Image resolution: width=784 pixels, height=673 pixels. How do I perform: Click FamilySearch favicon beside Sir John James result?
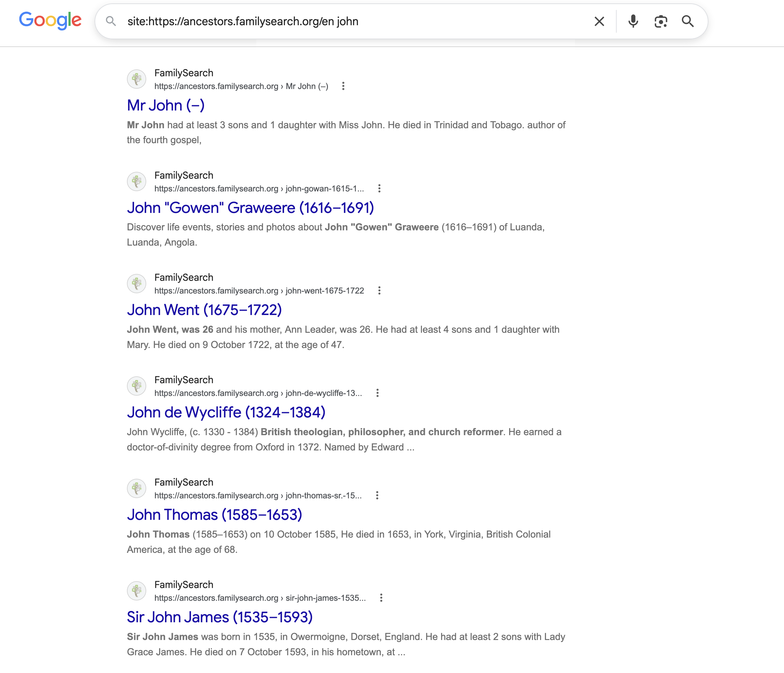tap(137, 591)
